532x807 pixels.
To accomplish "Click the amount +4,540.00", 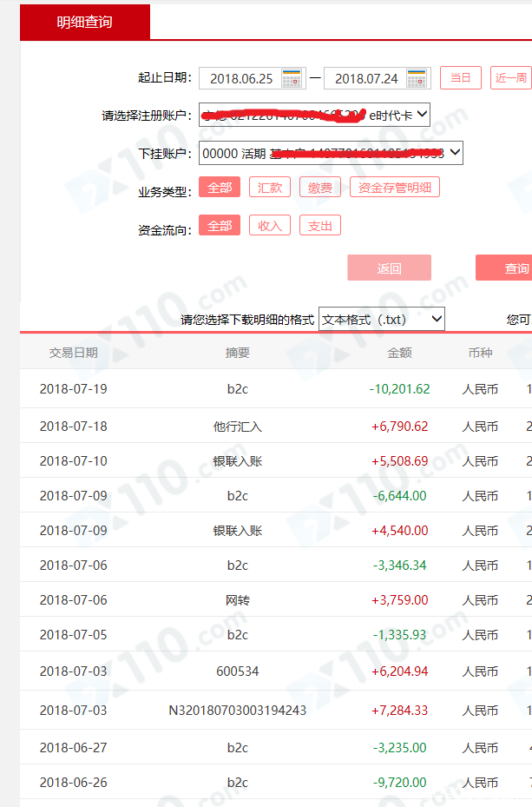I will (399, 530).
